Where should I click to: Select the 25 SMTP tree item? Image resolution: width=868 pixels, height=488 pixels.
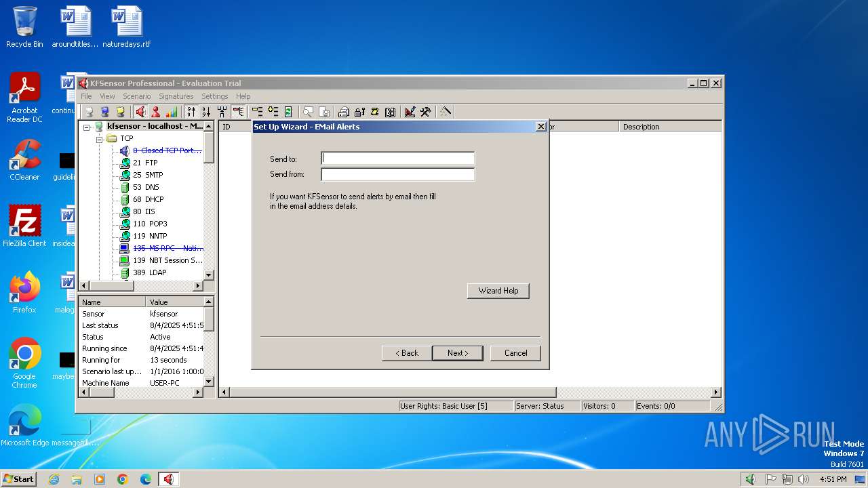(x=148, y=175)
